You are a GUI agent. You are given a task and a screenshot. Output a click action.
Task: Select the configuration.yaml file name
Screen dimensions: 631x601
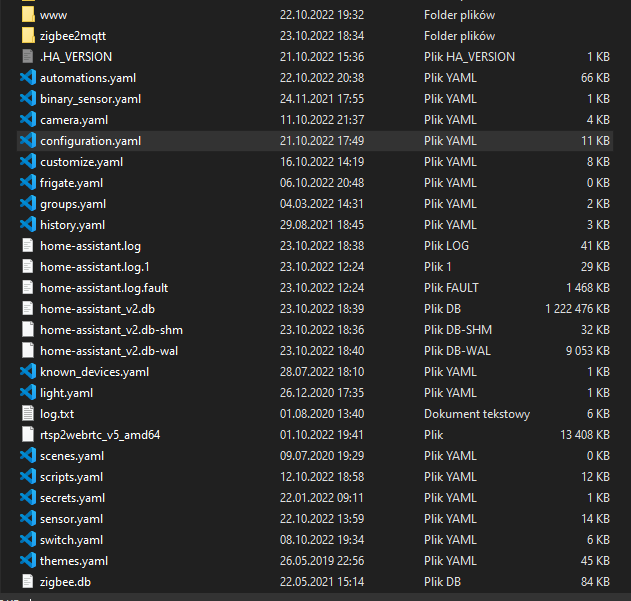coord(91,141)
